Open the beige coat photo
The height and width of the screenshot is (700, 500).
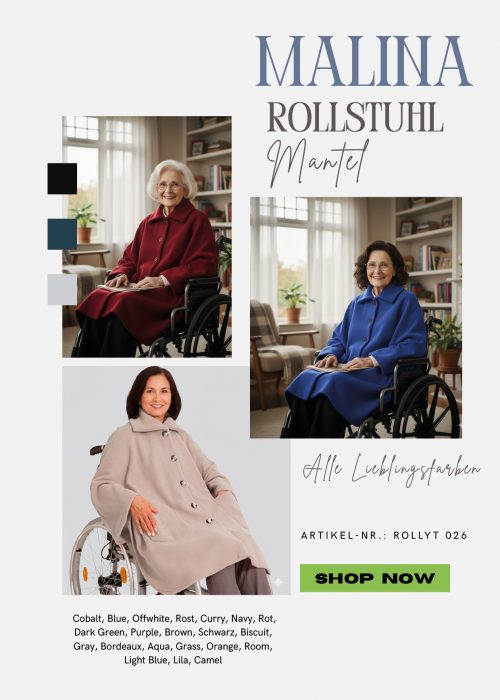[x=176, y=480]
